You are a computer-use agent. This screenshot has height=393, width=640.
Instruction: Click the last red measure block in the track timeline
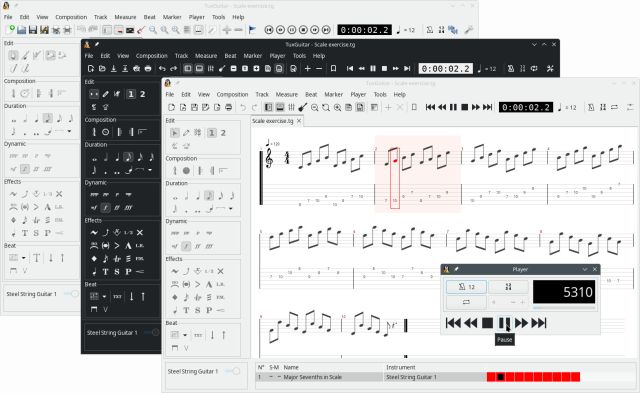tap(576, 377)
